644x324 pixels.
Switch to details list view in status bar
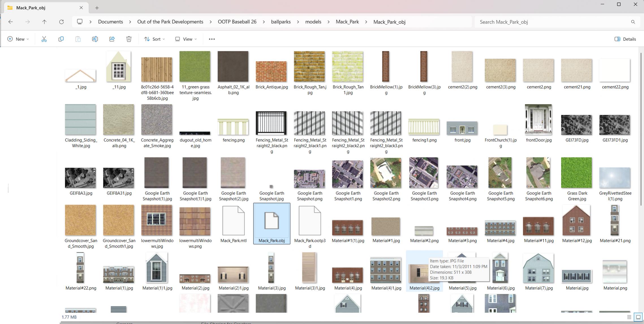[629, 317]
